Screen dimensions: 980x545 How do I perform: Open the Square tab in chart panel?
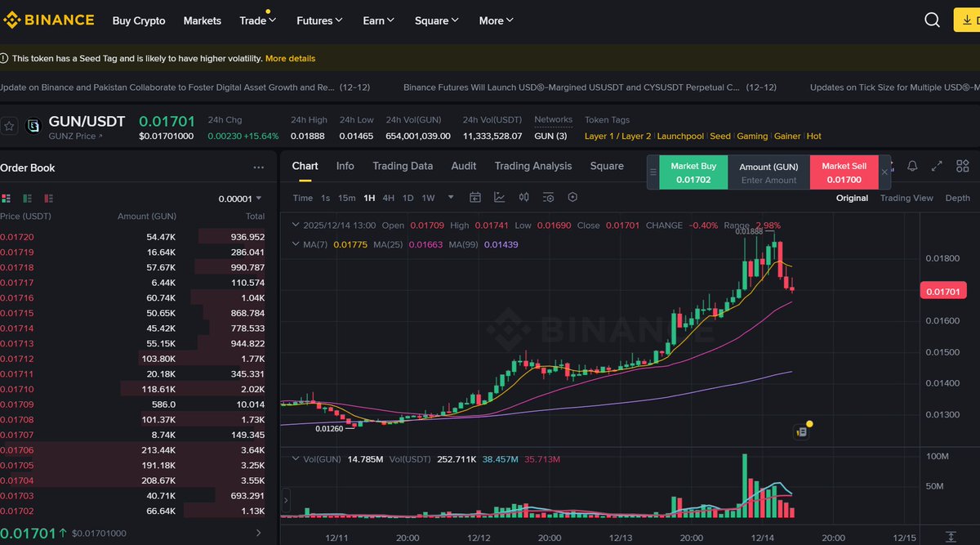coord(607,166)
